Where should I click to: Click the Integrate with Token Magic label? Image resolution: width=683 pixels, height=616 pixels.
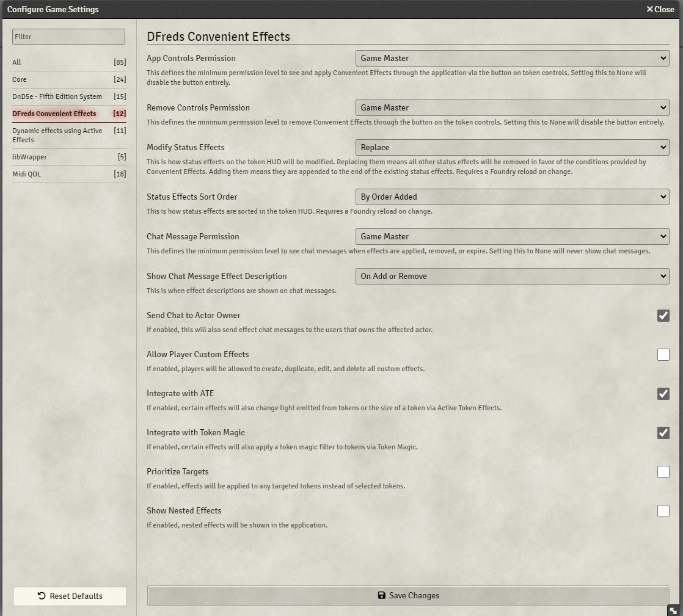coord(195,432)
